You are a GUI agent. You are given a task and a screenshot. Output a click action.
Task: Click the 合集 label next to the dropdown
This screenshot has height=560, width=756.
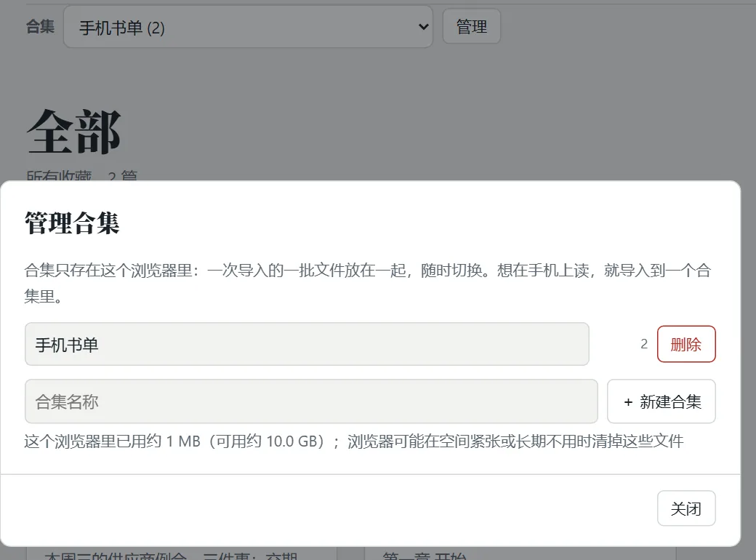coord(41,26)
